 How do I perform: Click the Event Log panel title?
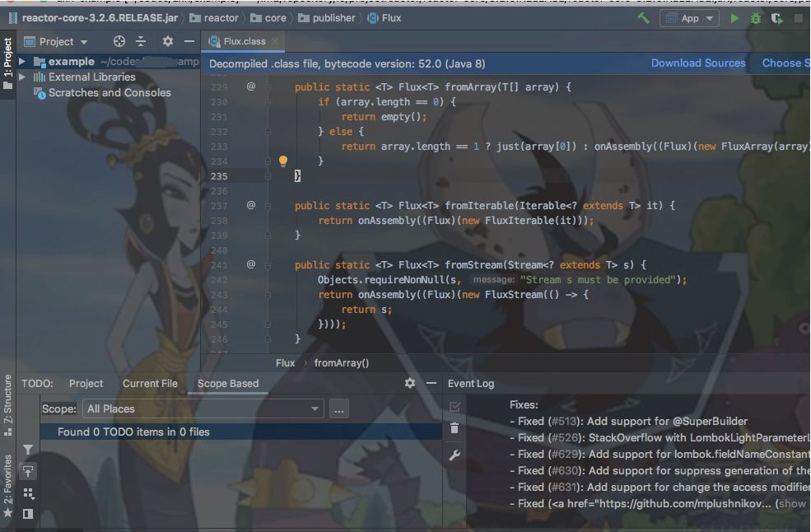coord(471,384)
